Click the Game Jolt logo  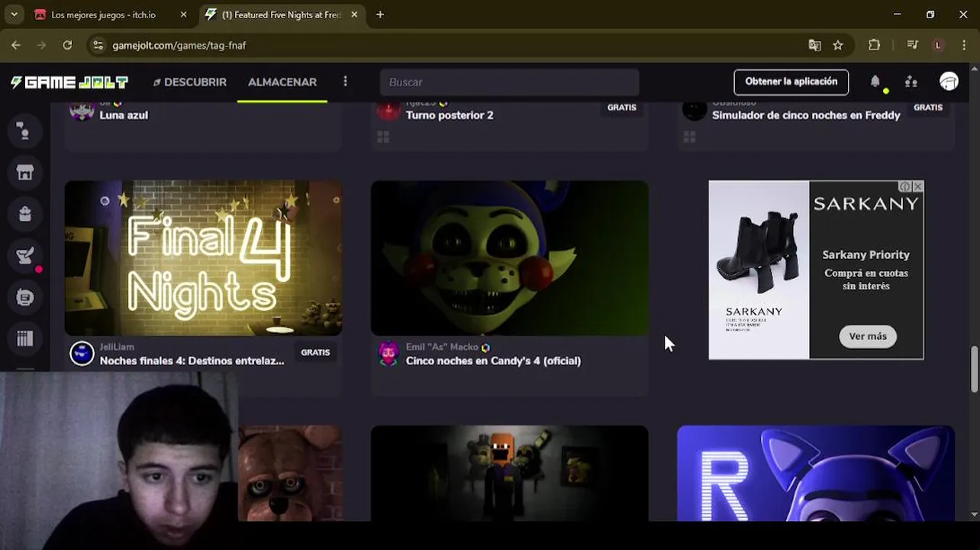coord(69,82)
